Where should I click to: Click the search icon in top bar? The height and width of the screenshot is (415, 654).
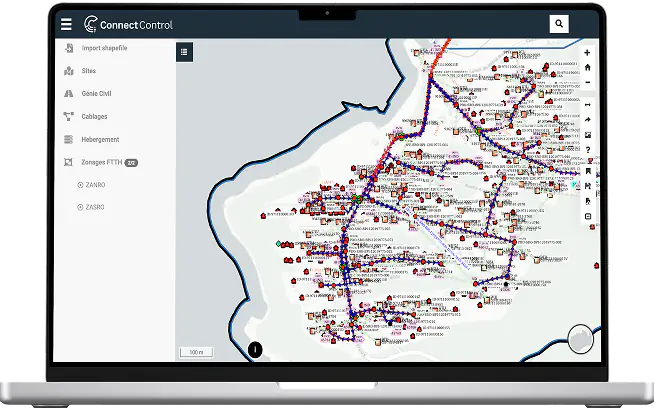coord(559,24)
